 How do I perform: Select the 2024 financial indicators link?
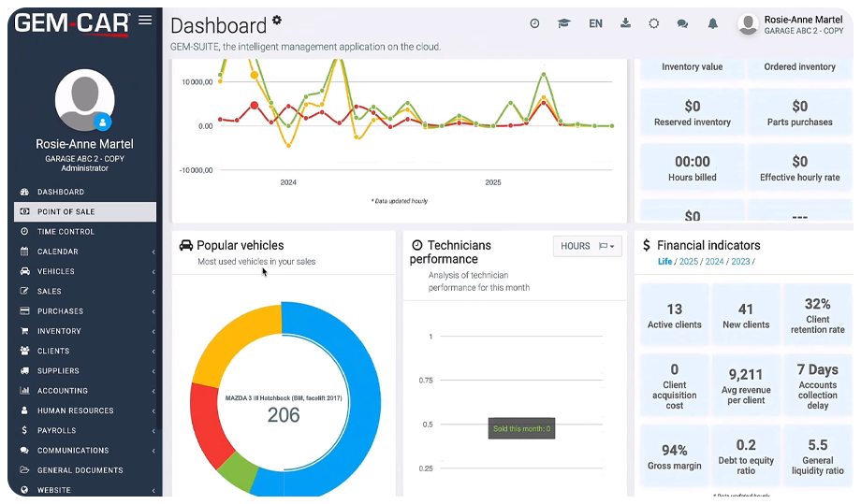pyautogui.click(x=714, y=262)
